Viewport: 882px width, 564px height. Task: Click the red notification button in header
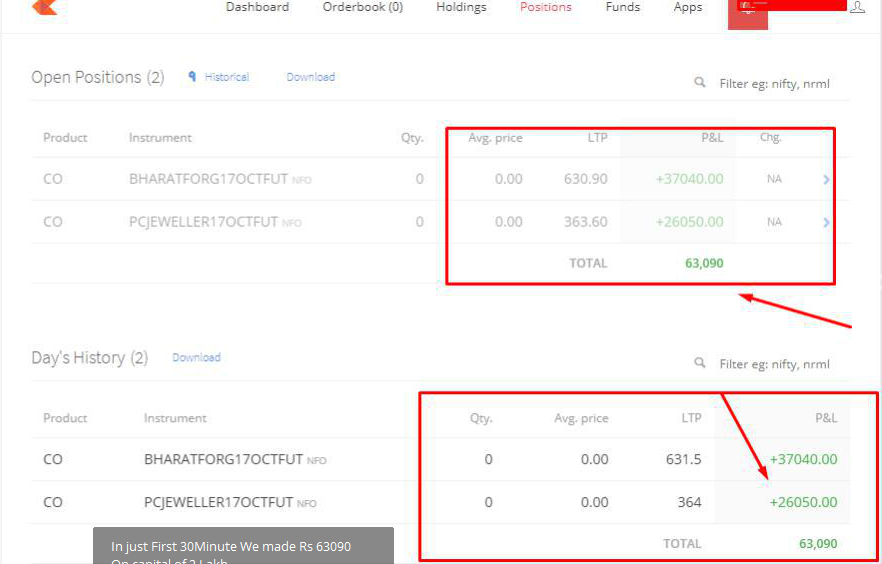pyautogui.click(x=748, y=14)
